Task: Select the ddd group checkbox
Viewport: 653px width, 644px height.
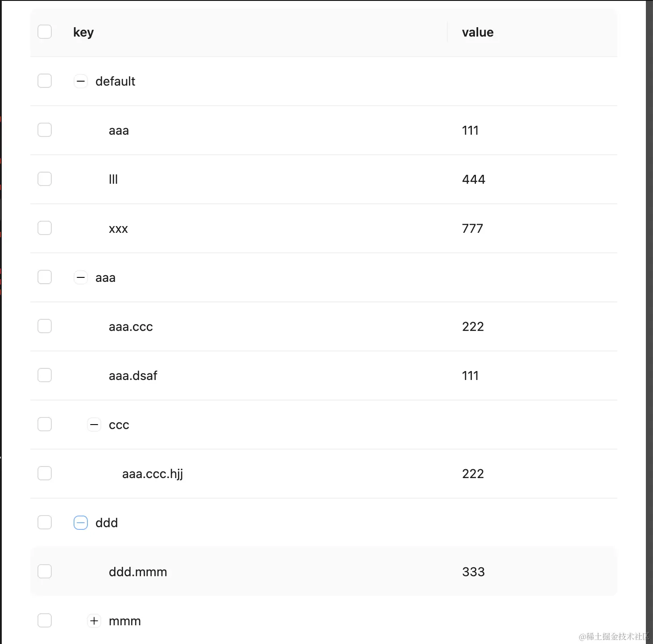Action: click(45, 523)
